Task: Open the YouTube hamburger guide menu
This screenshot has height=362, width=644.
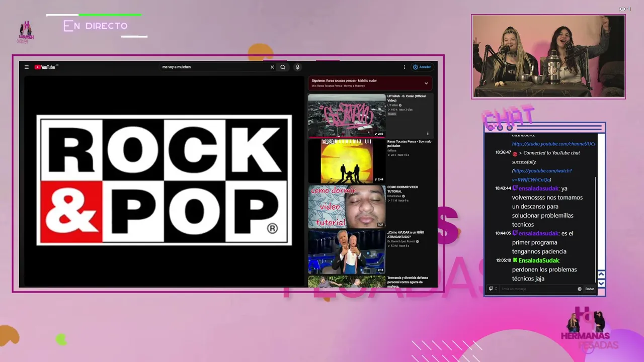Action: [27, 67]
